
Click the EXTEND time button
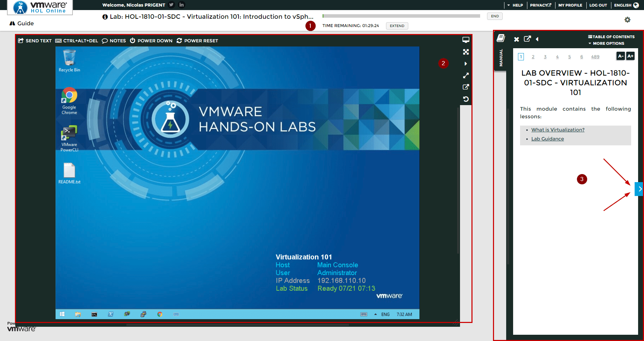(x=397, y=26)
